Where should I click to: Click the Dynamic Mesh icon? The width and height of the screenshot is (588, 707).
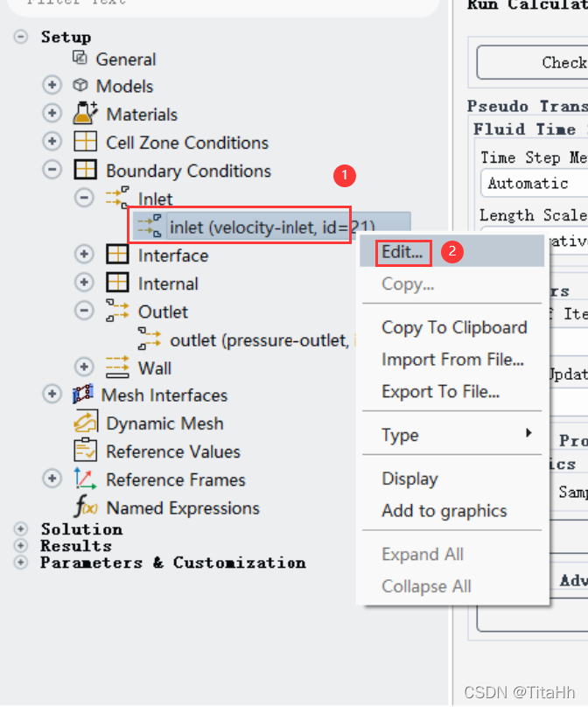pos(85,423)
